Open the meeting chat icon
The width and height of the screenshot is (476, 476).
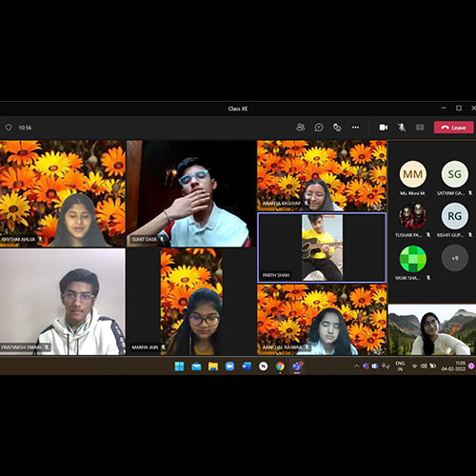point(319,128)
